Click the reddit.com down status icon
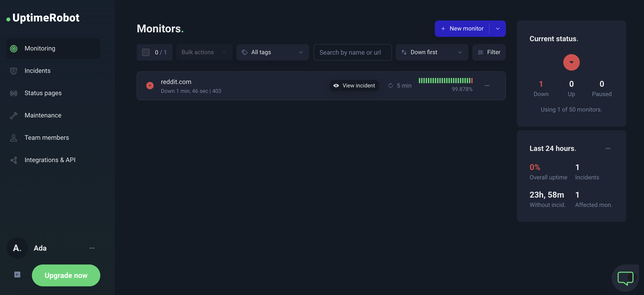The height and width of the screenshot is (295, 644). tap(150, 86)
